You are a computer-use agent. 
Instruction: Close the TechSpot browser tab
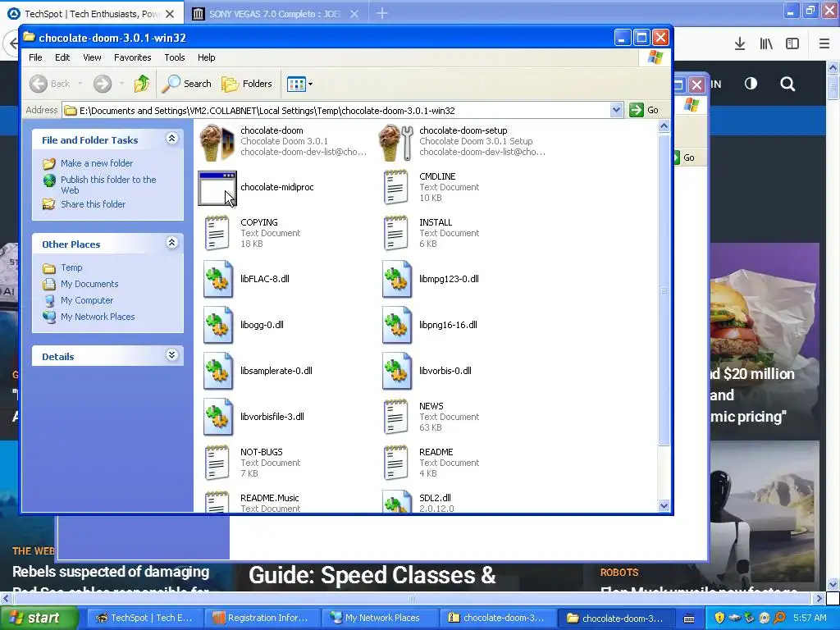(x=170, y=14)
